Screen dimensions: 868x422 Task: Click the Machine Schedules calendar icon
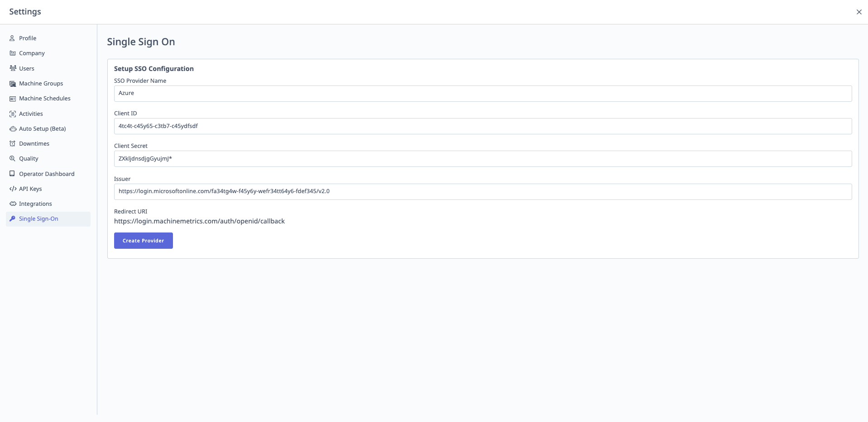(12, 98)
